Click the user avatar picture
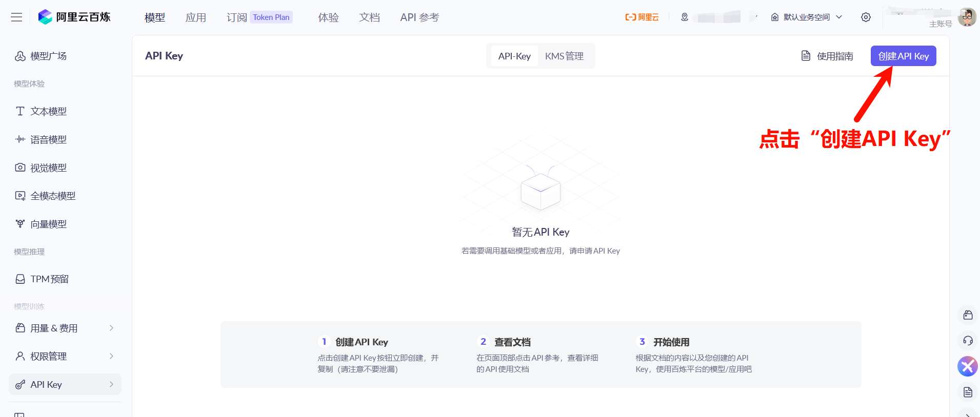The height and width of the screenshot is (417, 980). tap(967, 17)
